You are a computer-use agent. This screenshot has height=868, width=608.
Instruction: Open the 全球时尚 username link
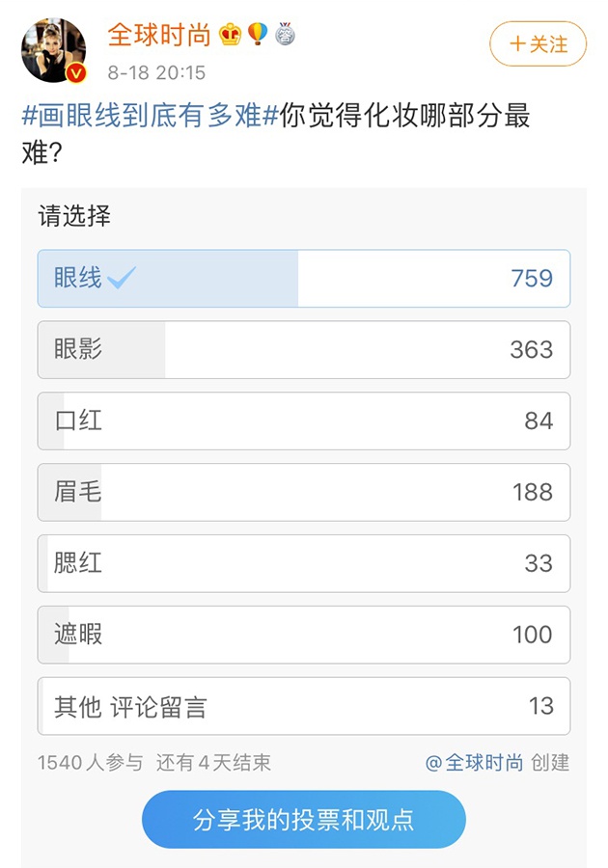[x=158, y=36]
